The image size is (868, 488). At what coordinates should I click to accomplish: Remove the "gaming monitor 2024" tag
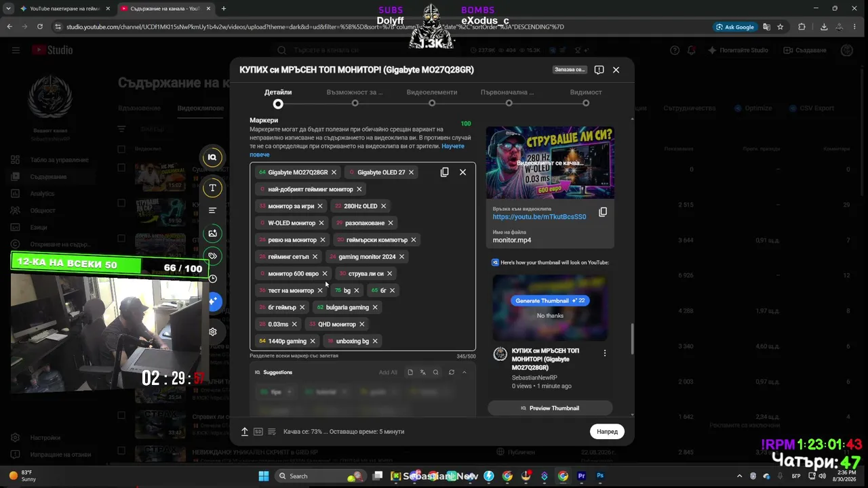coord(401,257)
